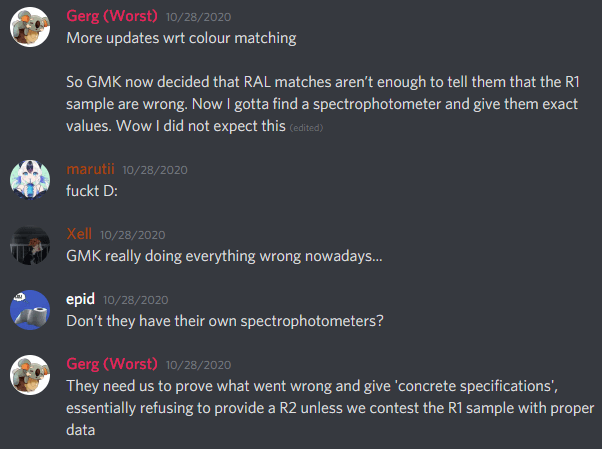Viewport: 602px width, 449px height.
Task: Click the Xell username
Action: 79,234
